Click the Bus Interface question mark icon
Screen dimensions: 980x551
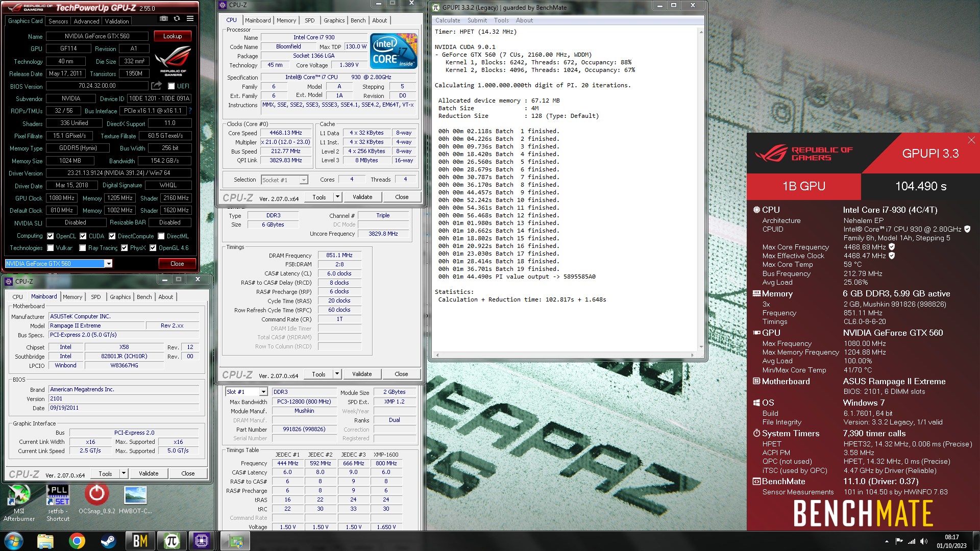point(190,111)
